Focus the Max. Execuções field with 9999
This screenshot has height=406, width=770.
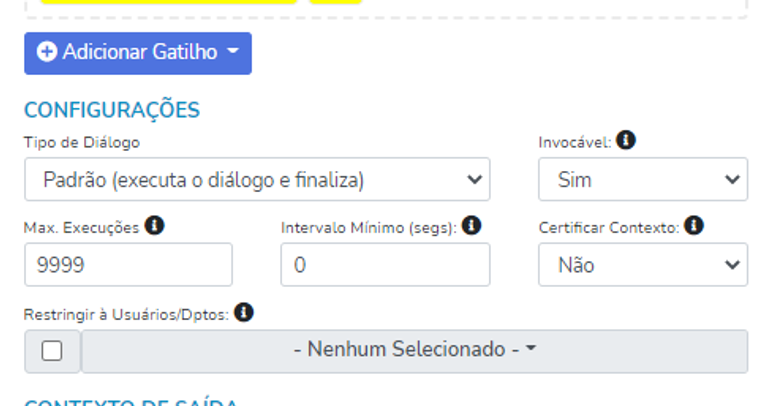tap(128, 265)
